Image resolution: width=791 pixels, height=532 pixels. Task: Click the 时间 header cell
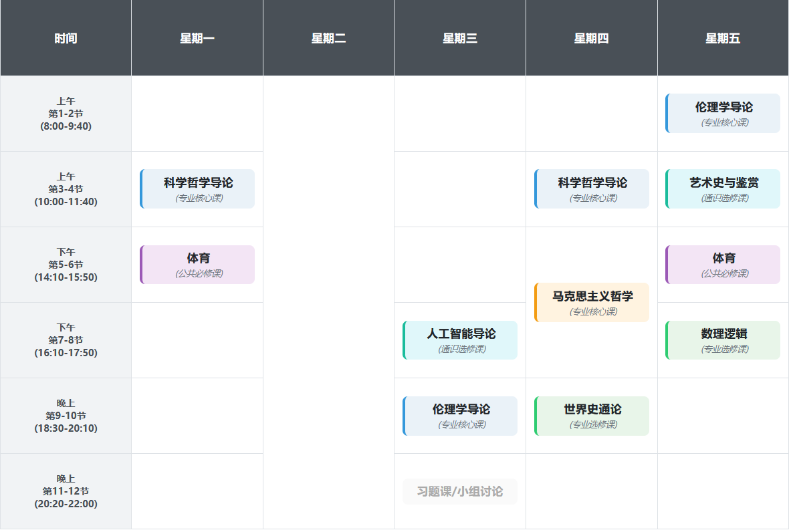click(x=66, y=38)
